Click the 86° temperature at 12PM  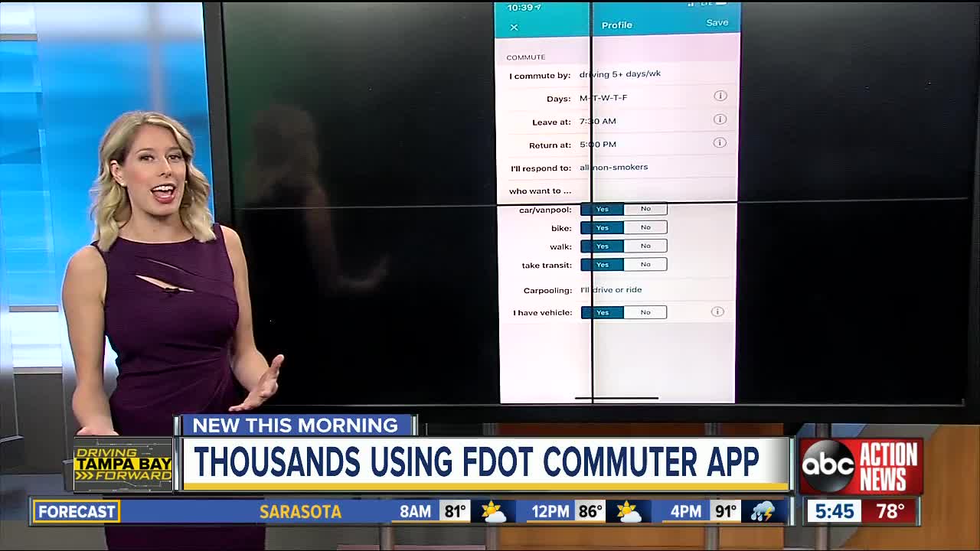(x=590, y=511)
